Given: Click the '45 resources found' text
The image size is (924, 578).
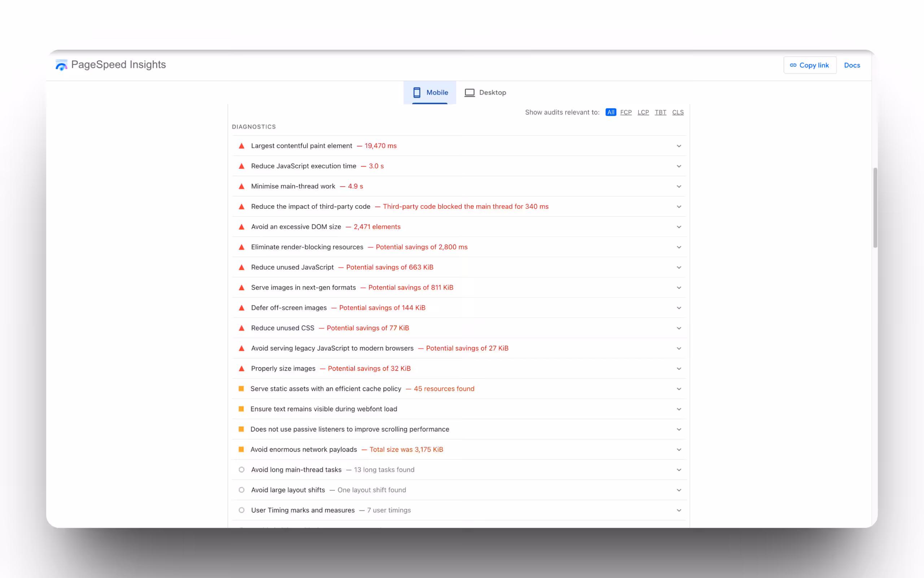Looking at the screenshot, I should pos(444,389).
